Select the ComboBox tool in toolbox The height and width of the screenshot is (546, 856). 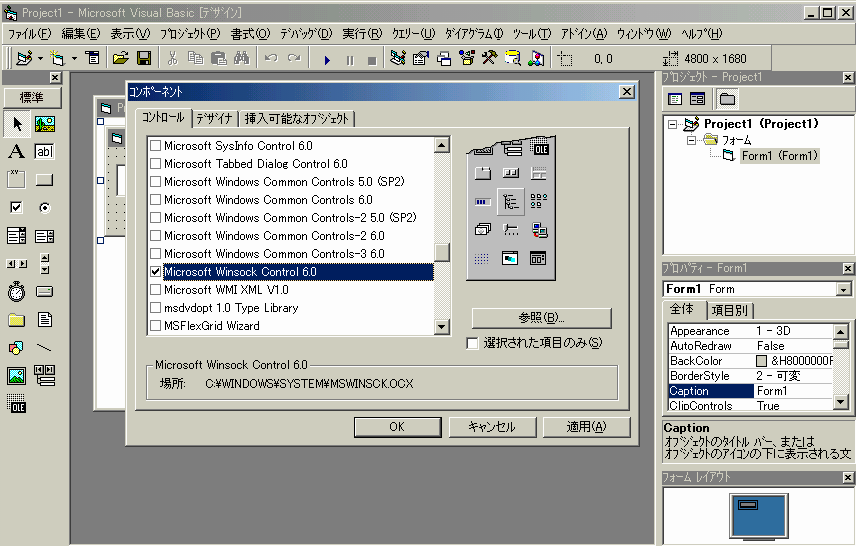[16, 236]
